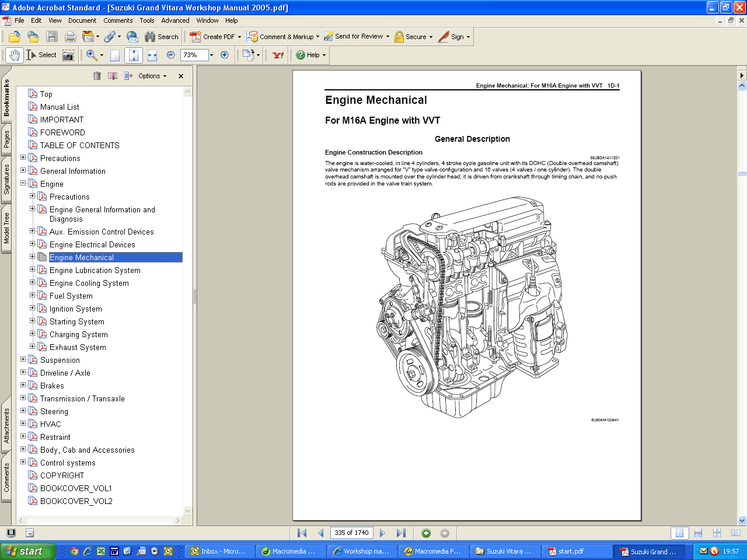Open the Attachments side tab

click(x=6, y=425)
